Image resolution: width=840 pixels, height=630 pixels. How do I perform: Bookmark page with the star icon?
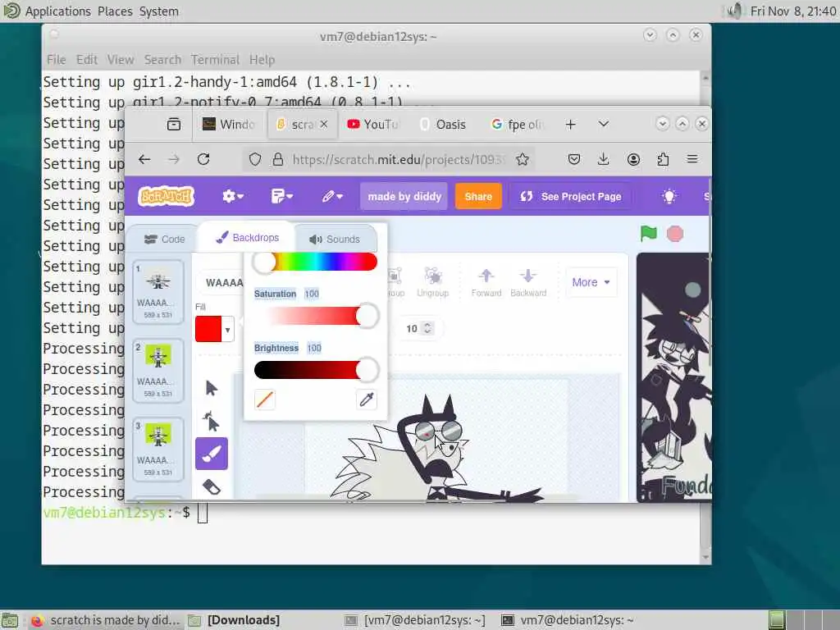pyautogui.click(x=523, y=159)
